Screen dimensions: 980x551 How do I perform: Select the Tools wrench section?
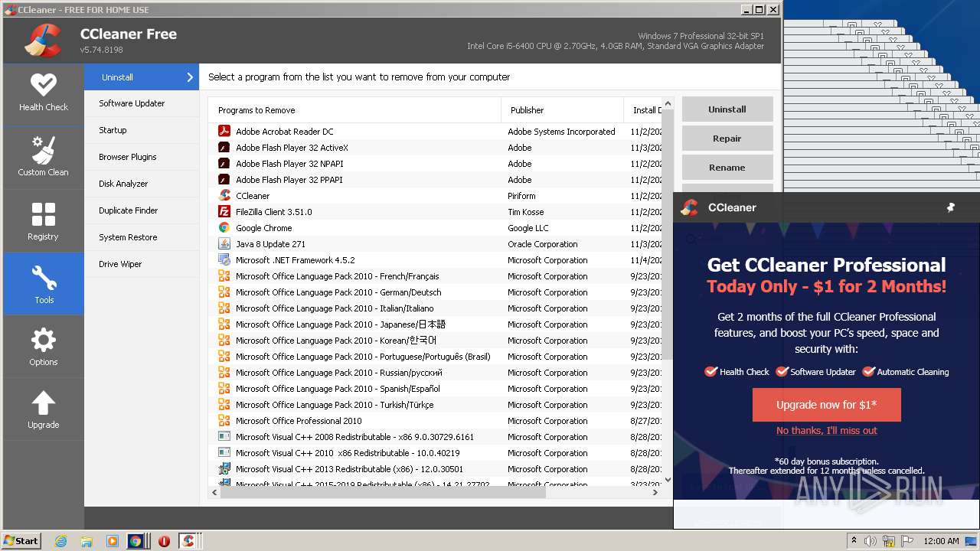[44, 284]
